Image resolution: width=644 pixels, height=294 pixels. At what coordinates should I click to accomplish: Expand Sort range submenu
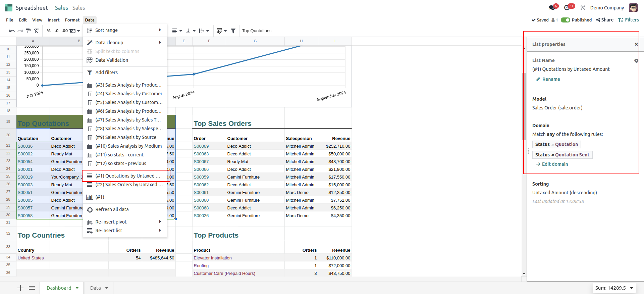coord(124,30)
